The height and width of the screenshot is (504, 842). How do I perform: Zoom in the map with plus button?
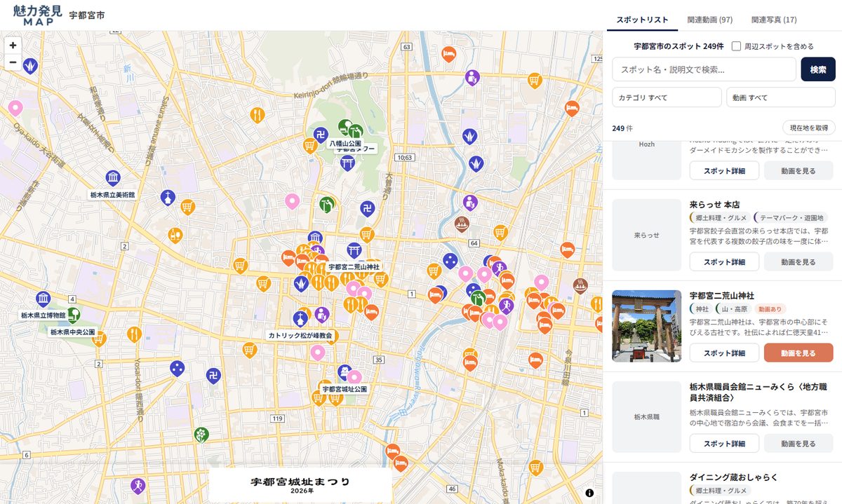13,45
